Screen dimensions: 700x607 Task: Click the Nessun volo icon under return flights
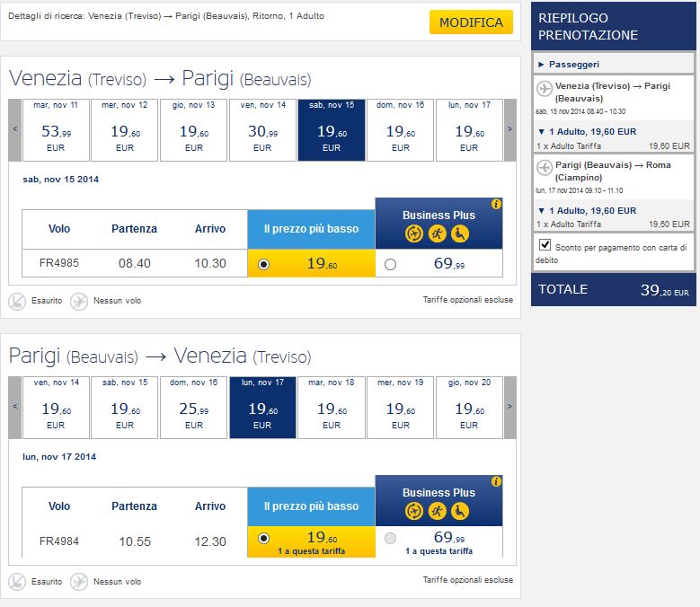point(79,581)
